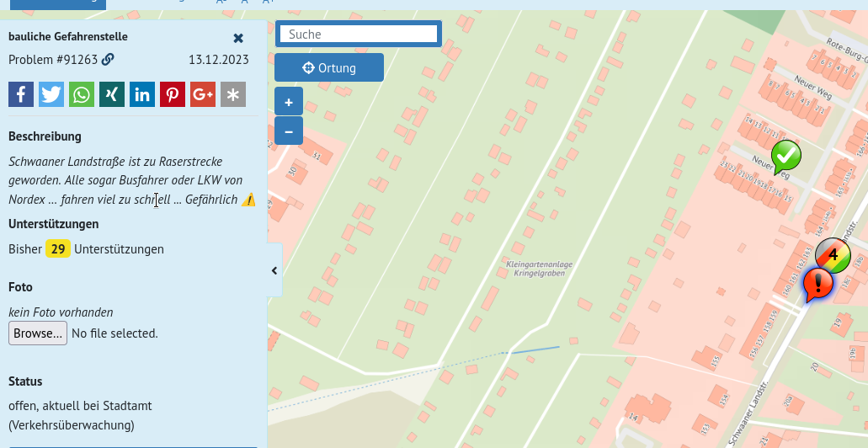Expand the cluster marker showing 4
868x448 pixels.
pyautogui.click(x=833, y=254)
